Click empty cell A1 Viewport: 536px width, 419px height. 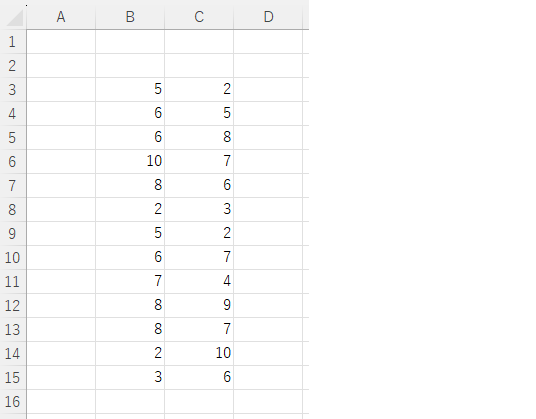pyautogui.click(x=61, y=42)
